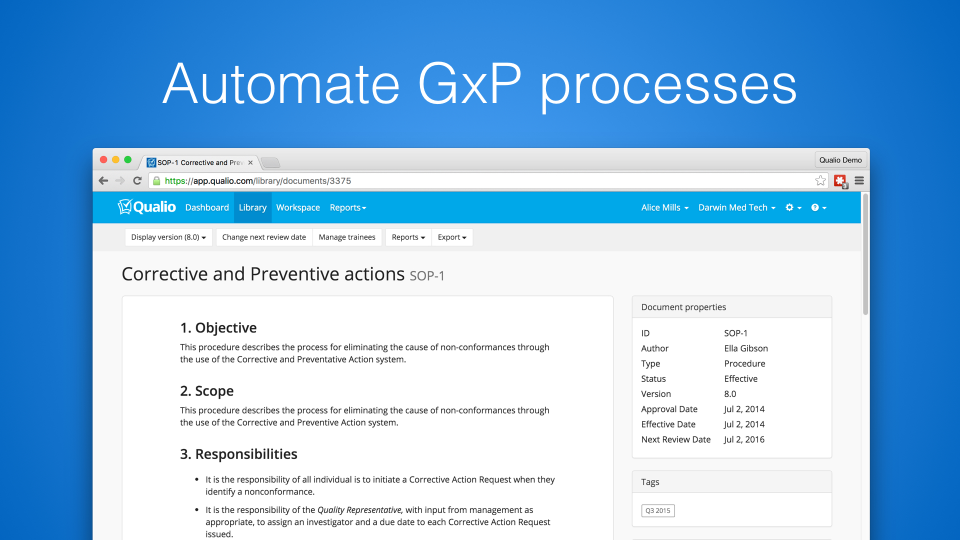
Task: Select the SOP-1 Corrective and Prev tab
Action: (200, 162)
